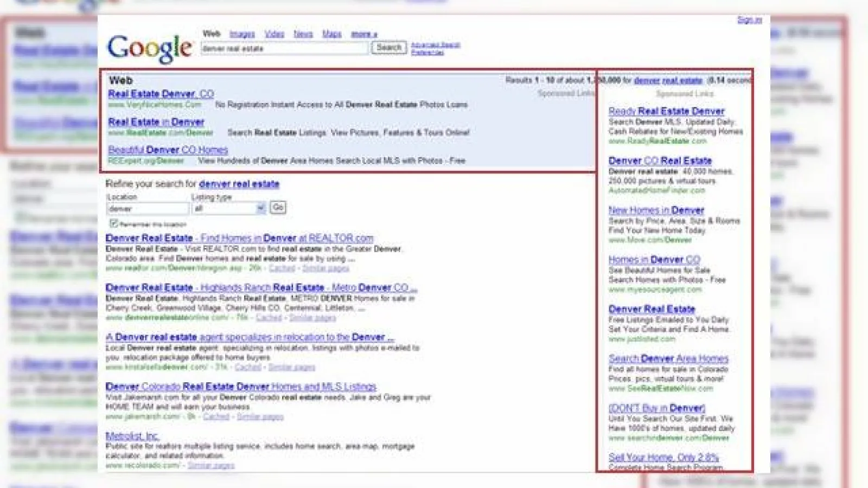This screenshot has width=868, height=488.
Task: Open the Images tab
Action: [242, 34]
